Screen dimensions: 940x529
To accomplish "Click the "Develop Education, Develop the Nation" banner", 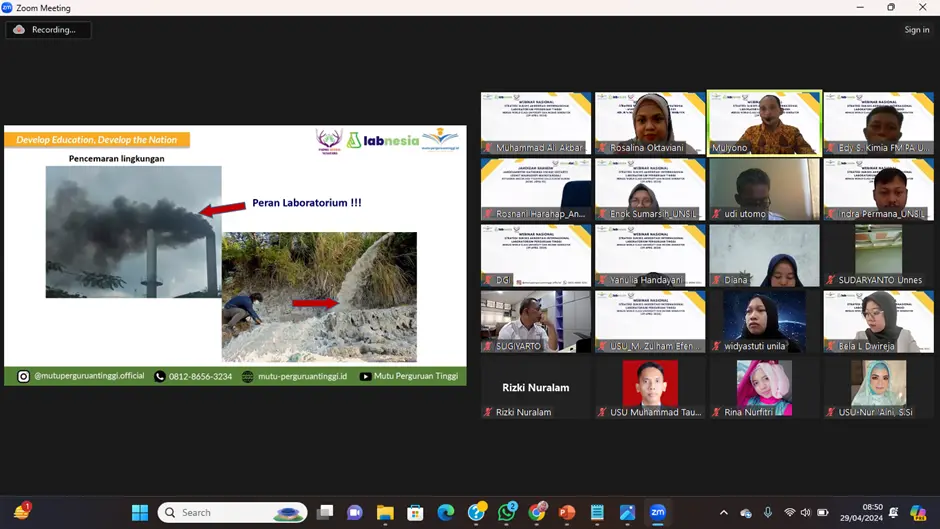I will coord(97,140).
